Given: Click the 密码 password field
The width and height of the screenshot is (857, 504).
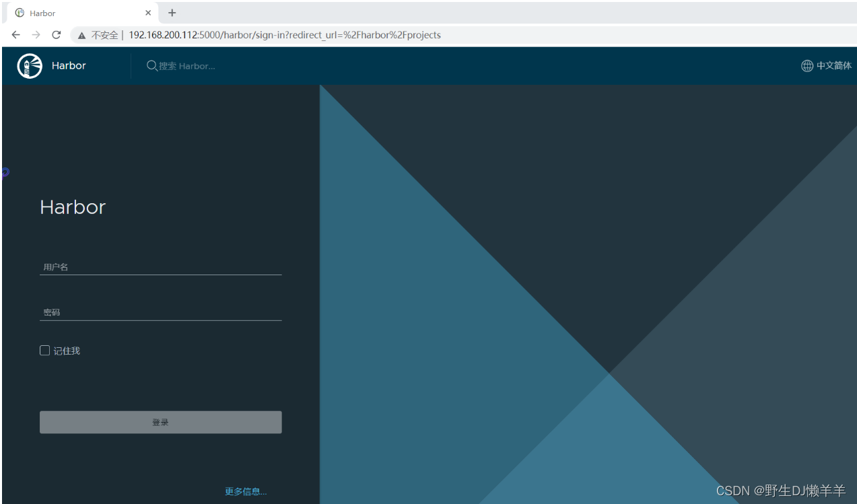Looking at the screenshot, I should tap(160, 312).
